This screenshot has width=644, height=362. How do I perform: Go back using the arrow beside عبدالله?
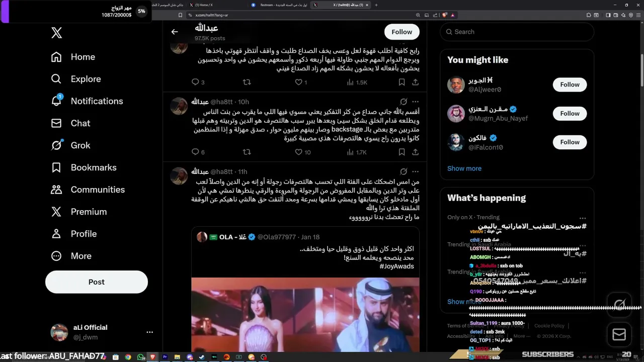pos(175,32)
